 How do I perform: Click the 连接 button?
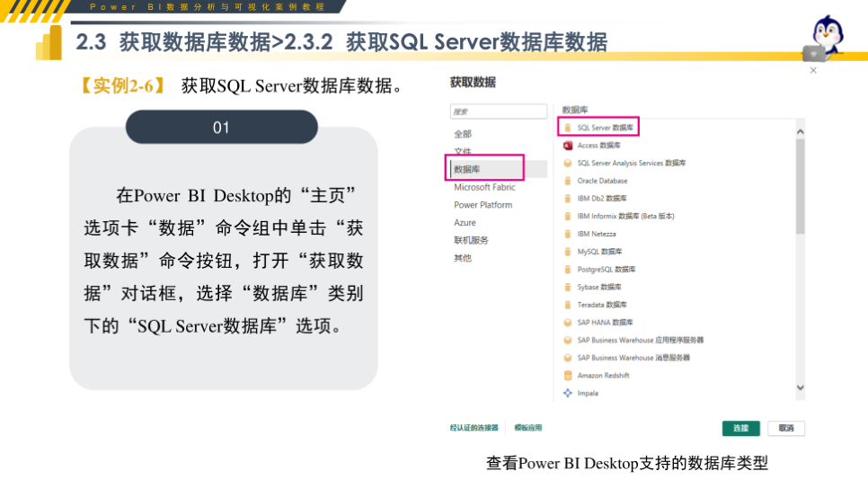pyautogui.click(x=740, y=428)
